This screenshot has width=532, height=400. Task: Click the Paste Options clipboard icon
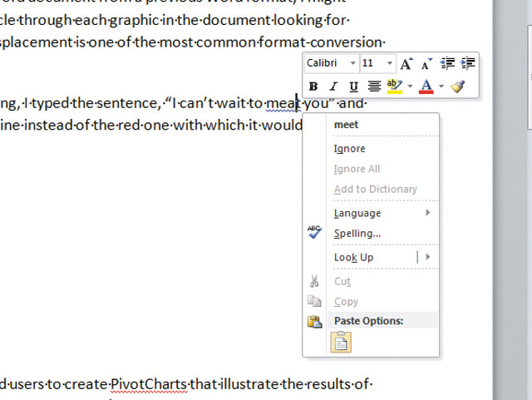(x=315, y=322)
